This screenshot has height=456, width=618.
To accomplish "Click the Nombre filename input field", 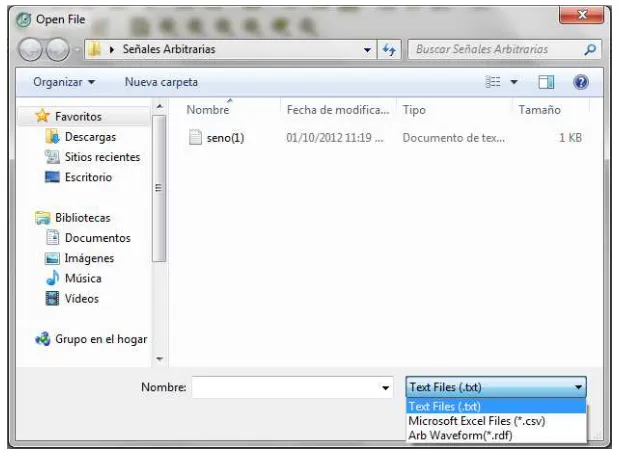I will point(285,387).
